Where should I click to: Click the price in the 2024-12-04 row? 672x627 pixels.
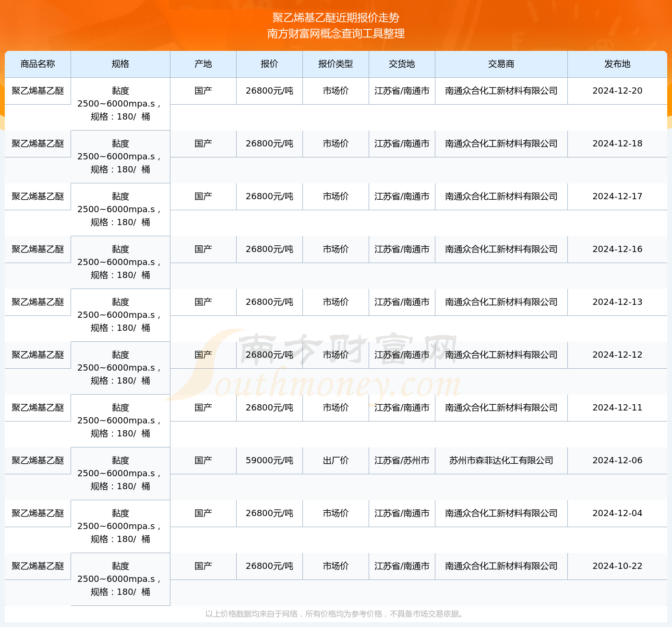(269, 513)
